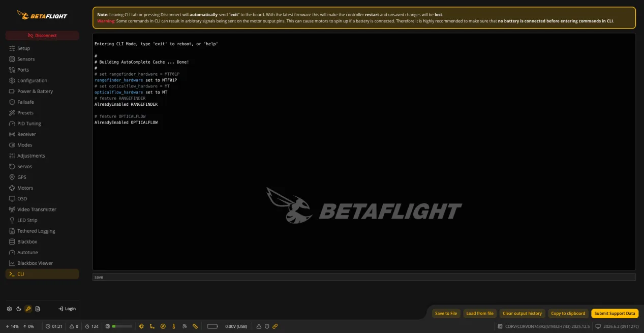The image size is (644, 333).
Task: Open Video Transmitter via antenna icon
Action: pyautogui.click(x=12, y=209)
